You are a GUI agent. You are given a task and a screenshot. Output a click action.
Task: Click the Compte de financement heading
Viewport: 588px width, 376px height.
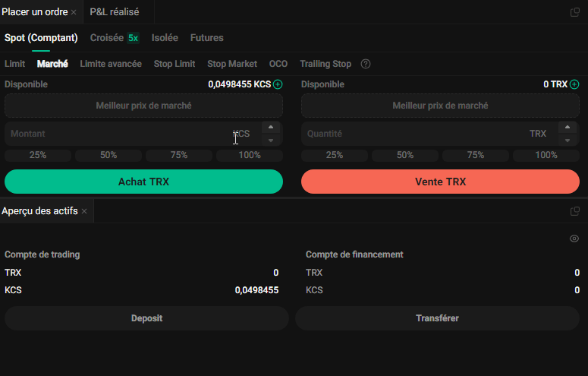(354, 254)
